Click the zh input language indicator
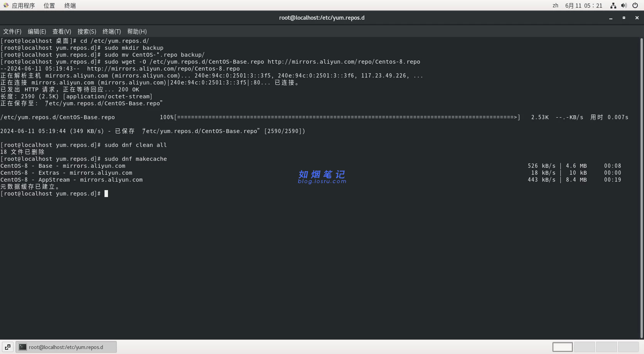The width and height of the screenshot is (644, 354). [555, 5]
